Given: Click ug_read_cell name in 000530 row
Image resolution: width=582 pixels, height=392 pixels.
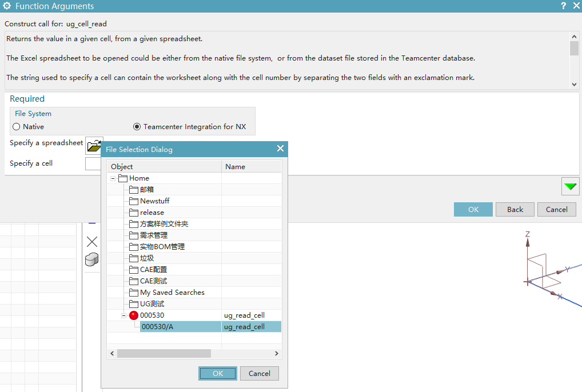Looking at the screenshot, I should tap(244, 315).
